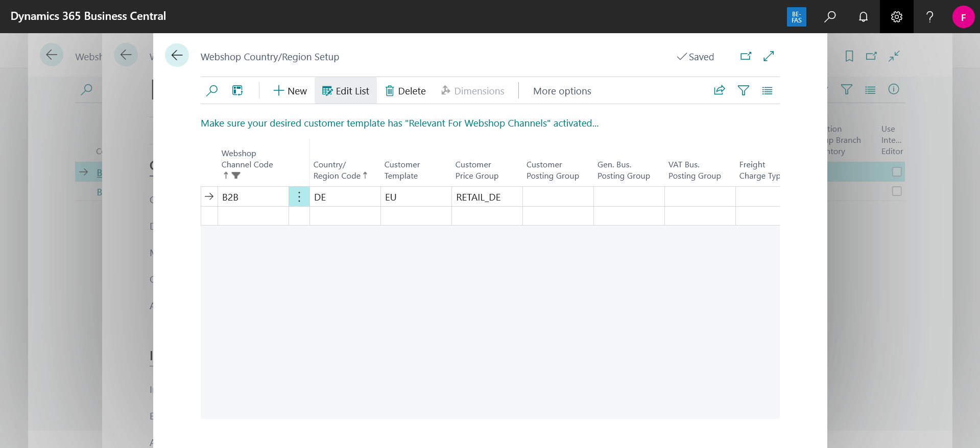Viewport: 980px width, 448px height.
Task: Click the Saved status indicator
Action: tap(695, 57)
